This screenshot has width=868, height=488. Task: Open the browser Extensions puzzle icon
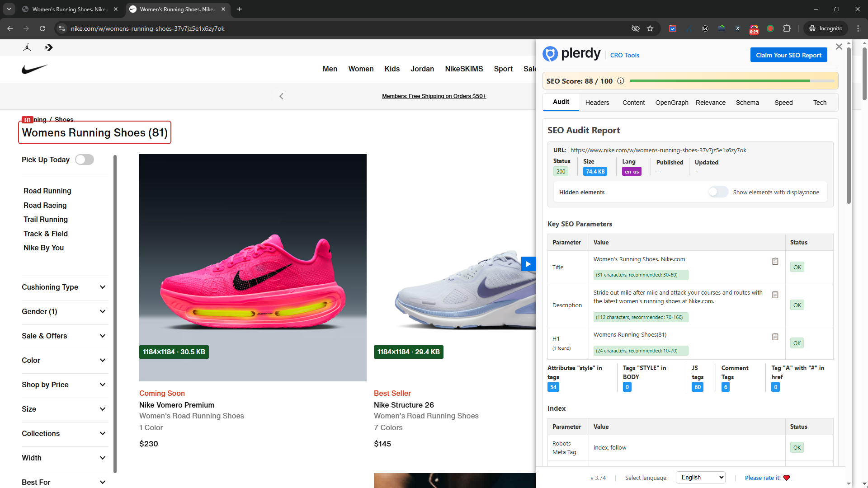click(787, 28)
